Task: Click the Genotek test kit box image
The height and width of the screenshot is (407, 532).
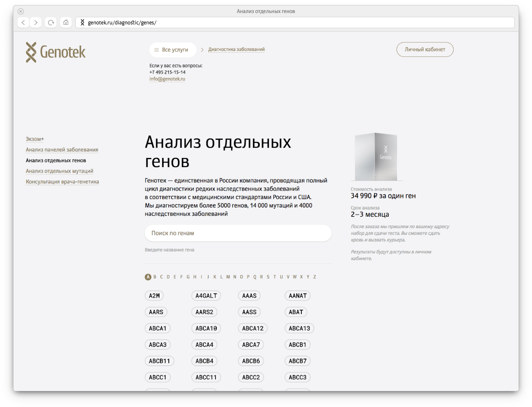Action: click(x=376, y=157)
